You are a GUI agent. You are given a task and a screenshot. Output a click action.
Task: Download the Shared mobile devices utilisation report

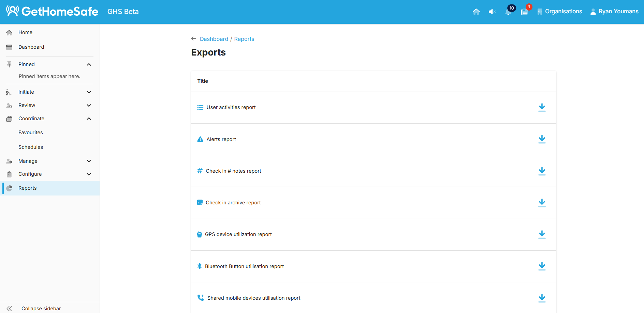pos(542,298)
